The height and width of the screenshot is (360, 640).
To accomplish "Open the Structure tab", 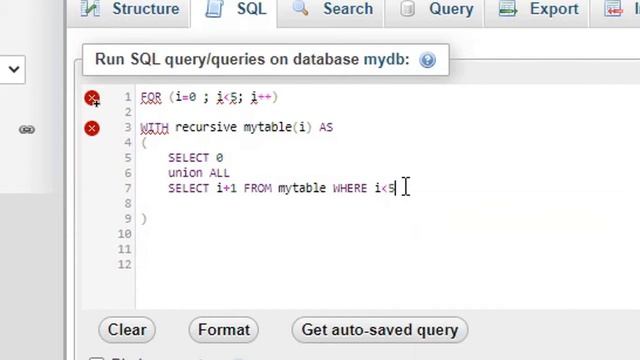I will click(130, 9).
